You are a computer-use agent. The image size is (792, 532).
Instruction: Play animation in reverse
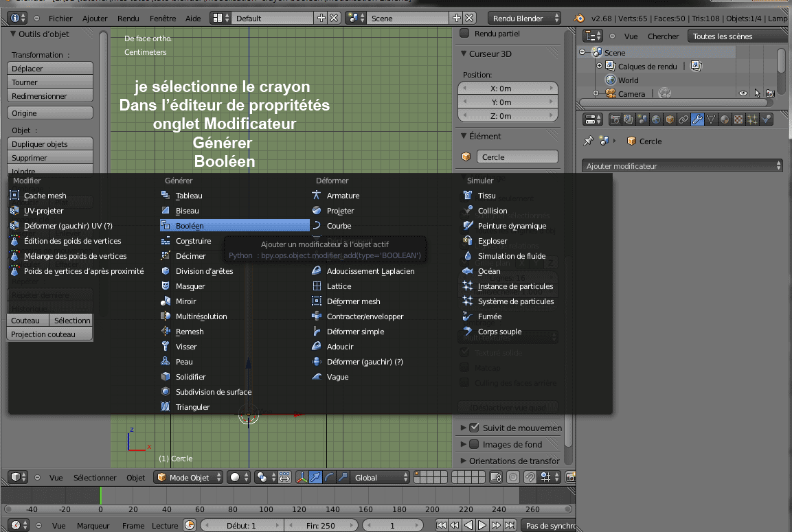pyautogui.click(x=468, y=525)
